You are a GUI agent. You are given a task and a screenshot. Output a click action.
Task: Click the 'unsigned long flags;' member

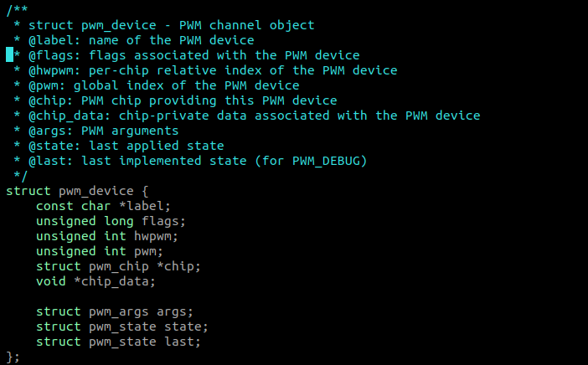point(111,221)
